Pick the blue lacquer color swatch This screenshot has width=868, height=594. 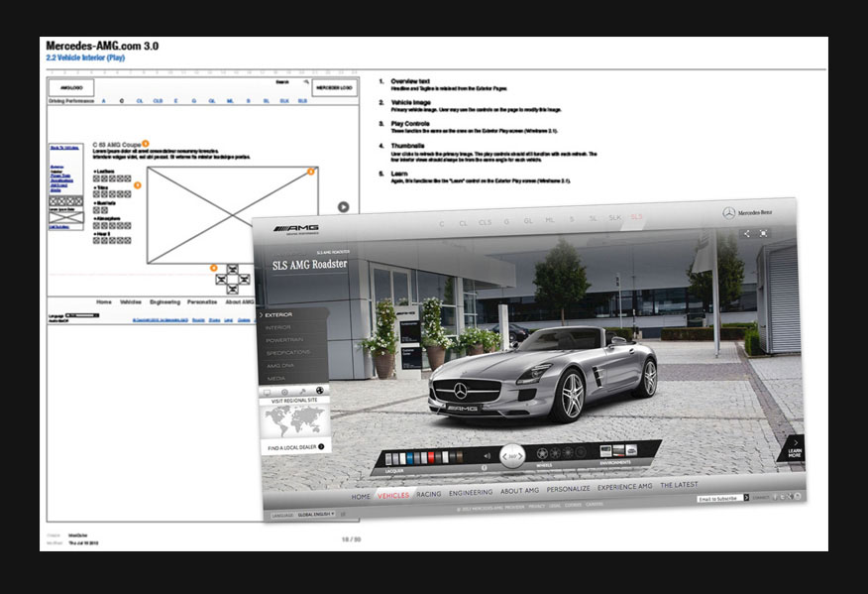tap(410, 458)
